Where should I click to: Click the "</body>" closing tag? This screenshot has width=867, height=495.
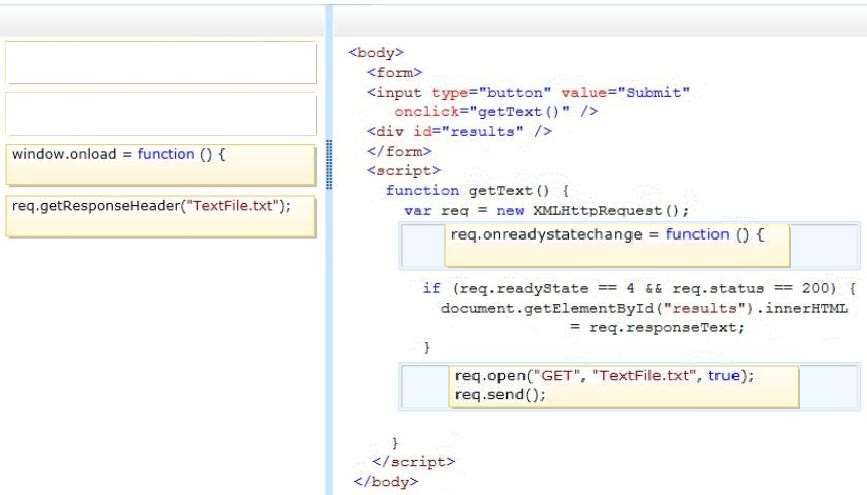click(x=386, y=481)
